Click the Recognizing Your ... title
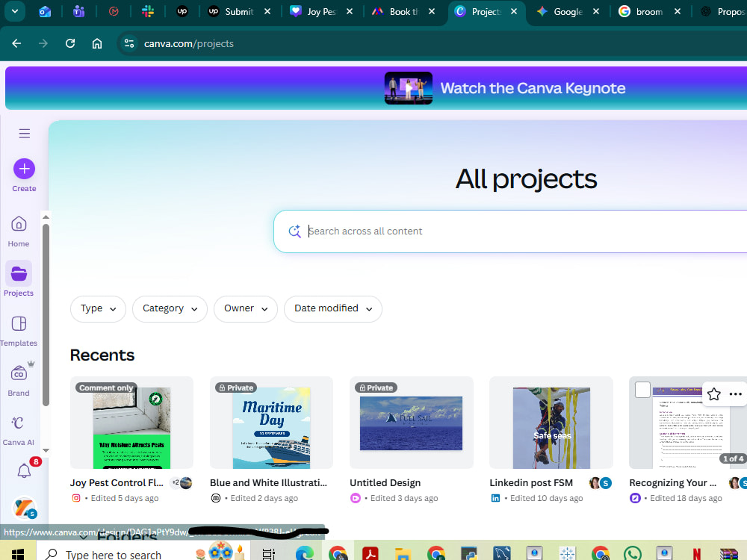Viewport: 747px width, 560px height. click(x=673, y=483)
